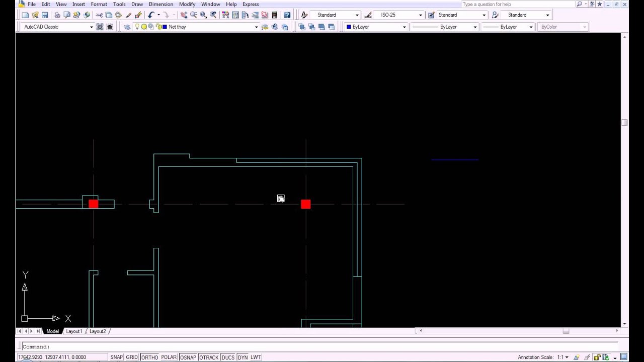The image size is (644, 362).
Task: Open the QuickCalc calculator icon
Action: (275, 15)
